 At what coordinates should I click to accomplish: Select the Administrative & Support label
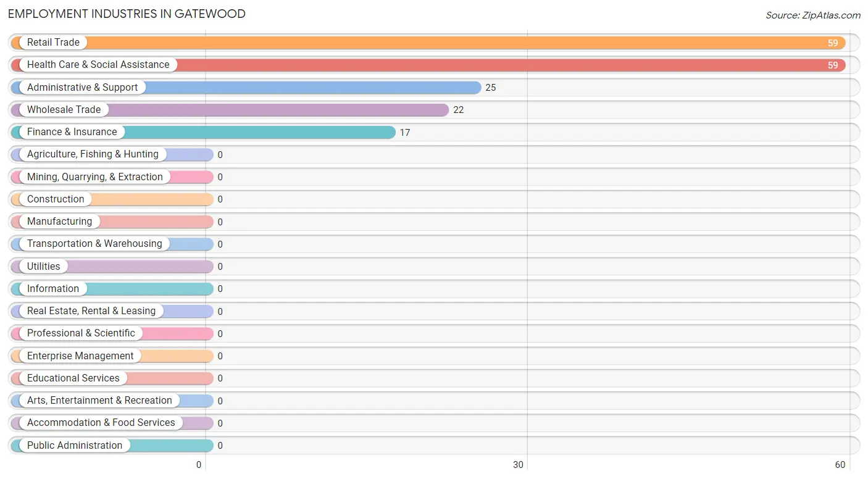(82, 88)
